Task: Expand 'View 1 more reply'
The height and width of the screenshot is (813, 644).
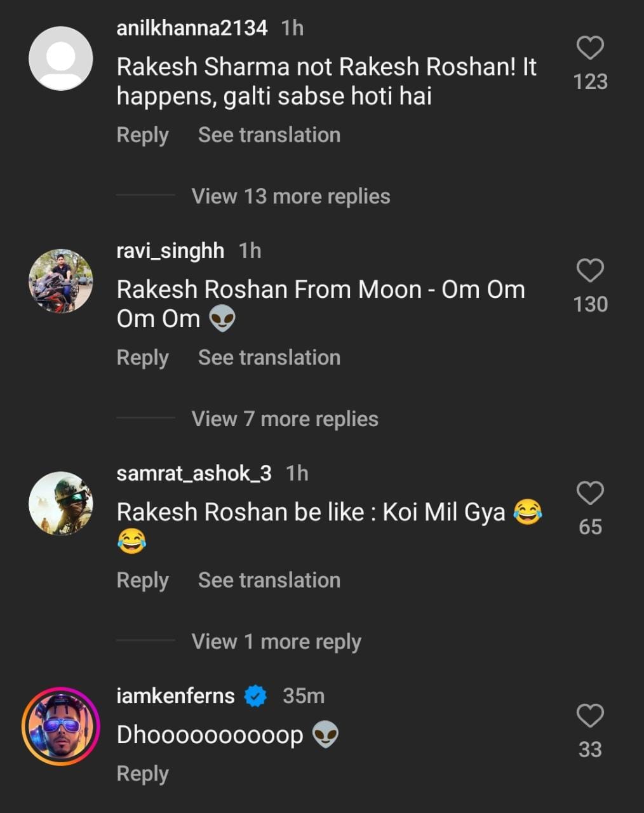Action: [x=276, y=642]
